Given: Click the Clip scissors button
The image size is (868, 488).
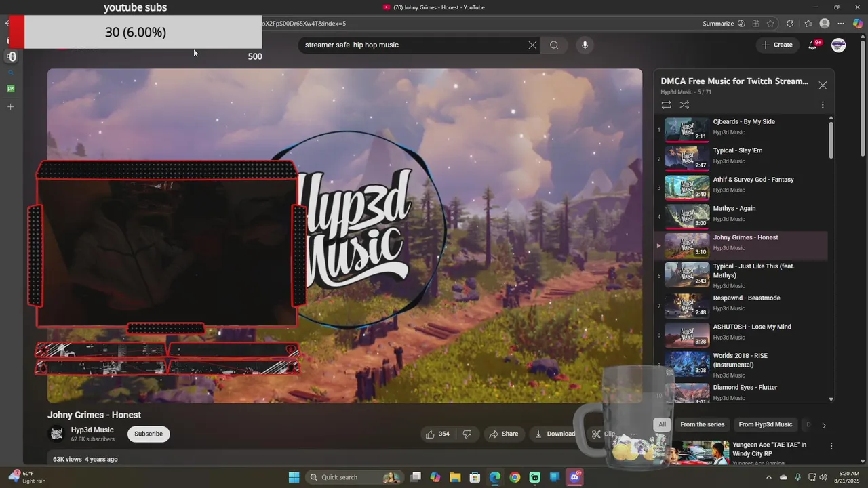Looking at the screenshot, I should tap(603, 434).
